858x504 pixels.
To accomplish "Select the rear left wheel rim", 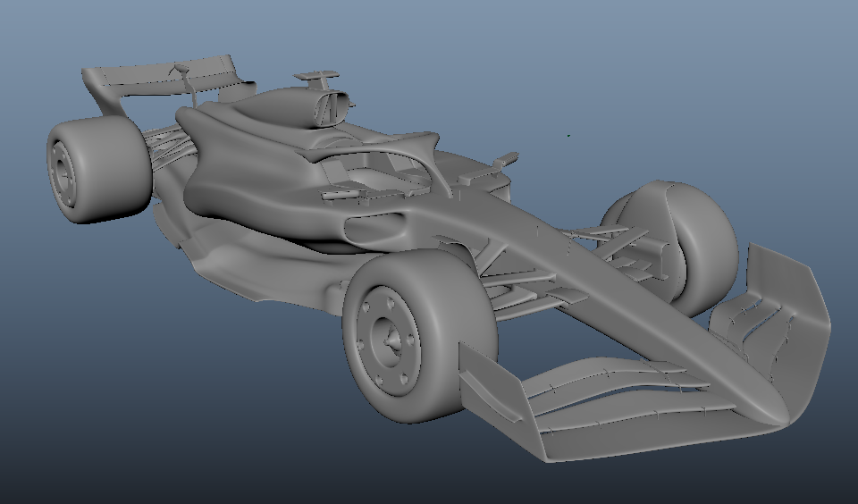I will [x=63, y=172].
